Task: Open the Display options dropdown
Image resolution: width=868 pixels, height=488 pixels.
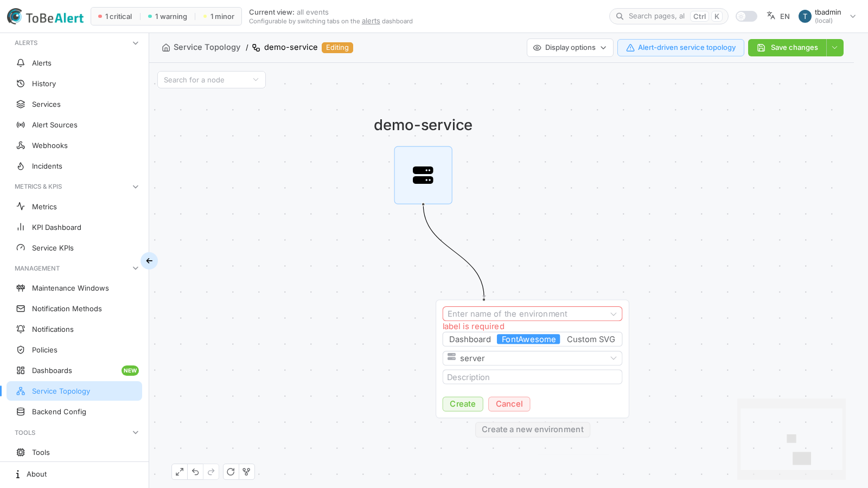Action: click(570, 48)
